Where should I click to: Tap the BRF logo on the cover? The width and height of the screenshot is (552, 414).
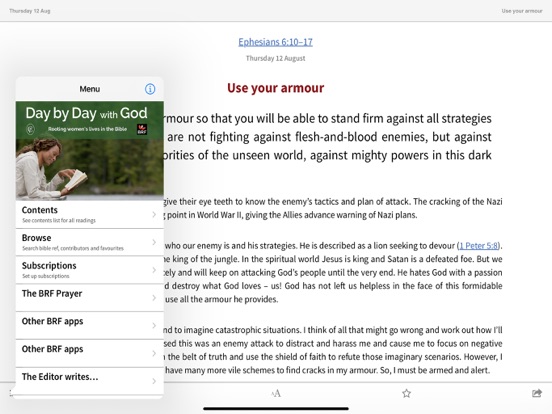(x=142, y=129)
